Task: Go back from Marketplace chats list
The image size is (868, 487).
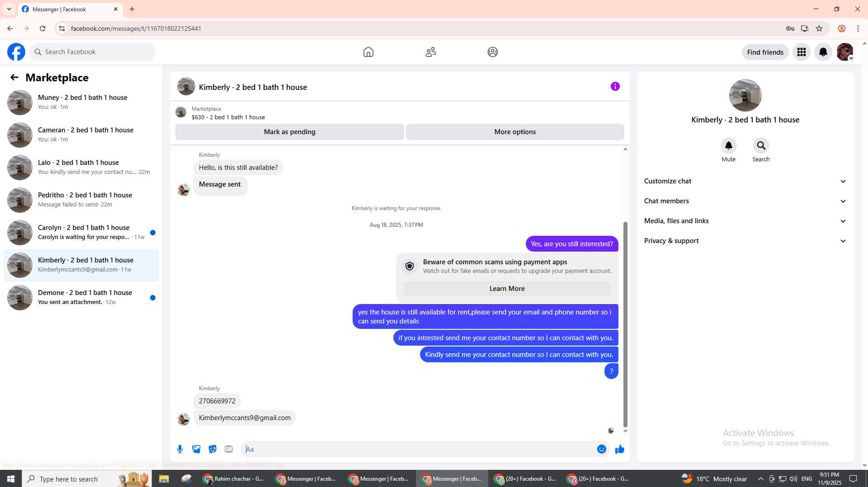Action: [14, 78]
